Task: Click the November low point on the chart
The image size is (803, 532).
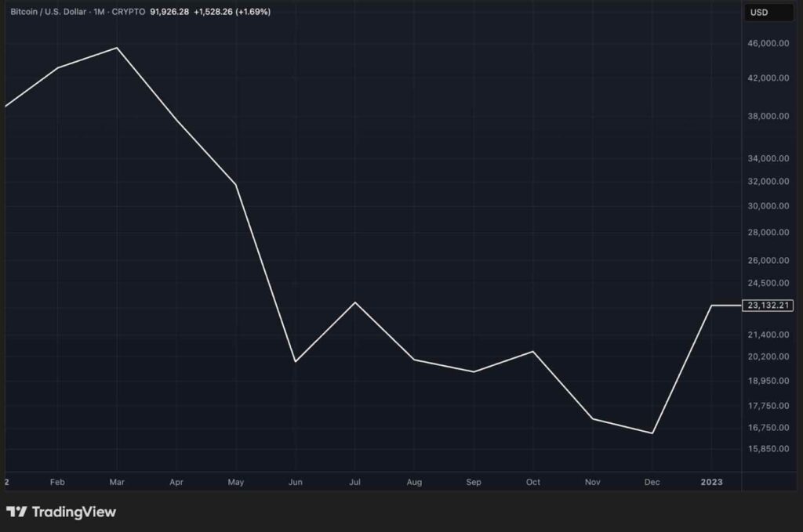Action: pos(592,419)
